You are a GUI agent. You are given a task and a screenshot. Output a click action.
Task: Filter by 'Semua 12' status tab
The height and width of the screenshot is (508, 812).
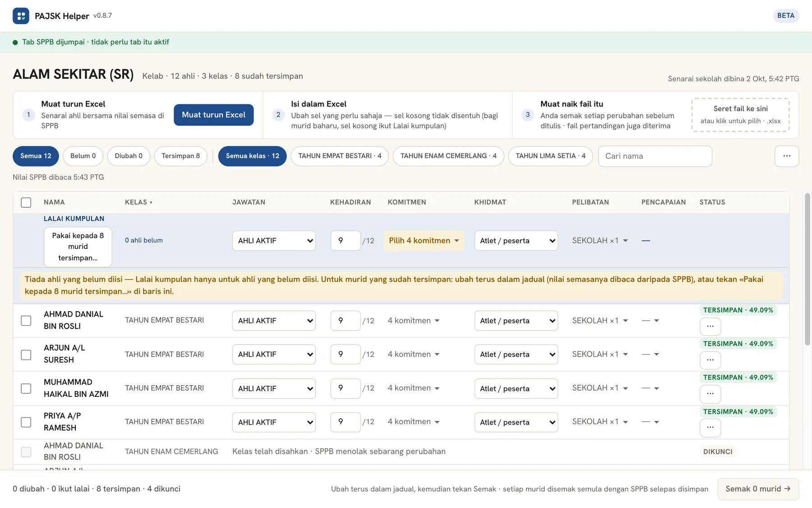(36, 156)
